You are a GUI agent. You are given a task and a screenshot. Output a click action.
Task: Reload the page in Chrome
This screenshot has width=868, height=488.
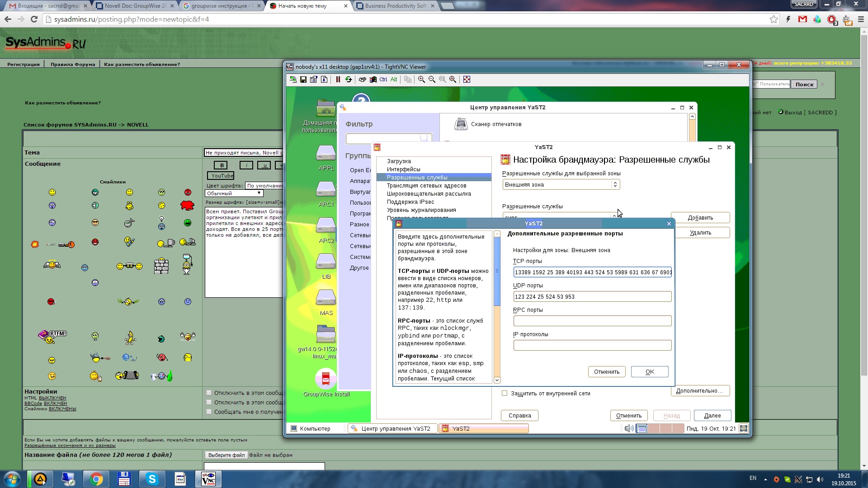pos(34,19)
